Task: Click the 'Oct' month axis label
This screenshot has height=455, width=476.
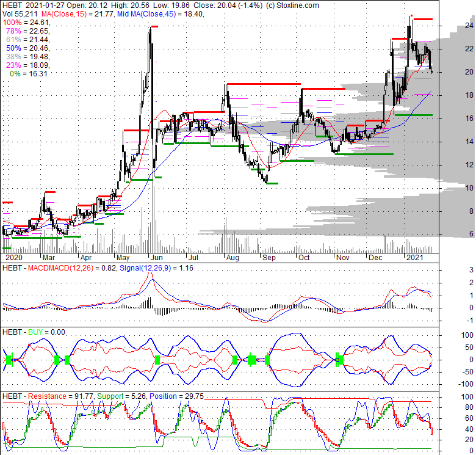Action: pos(304,258)
